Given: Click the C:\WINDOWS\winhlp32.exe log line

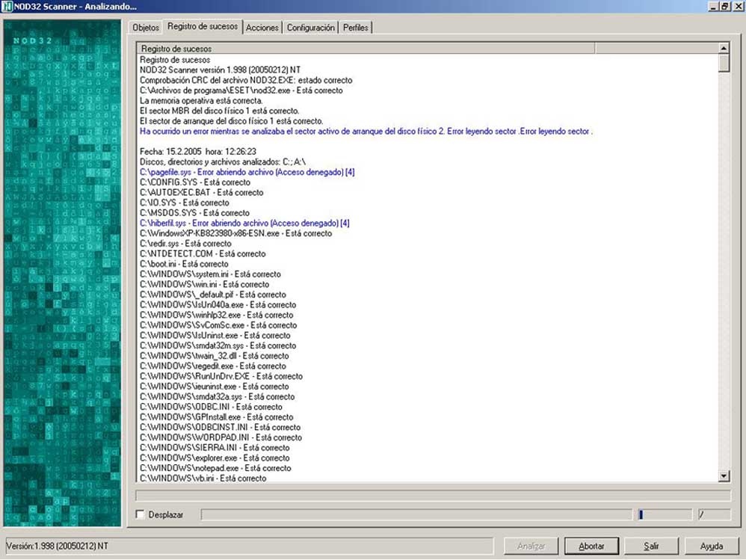Looking at the screenshot, I should (217, 315).
